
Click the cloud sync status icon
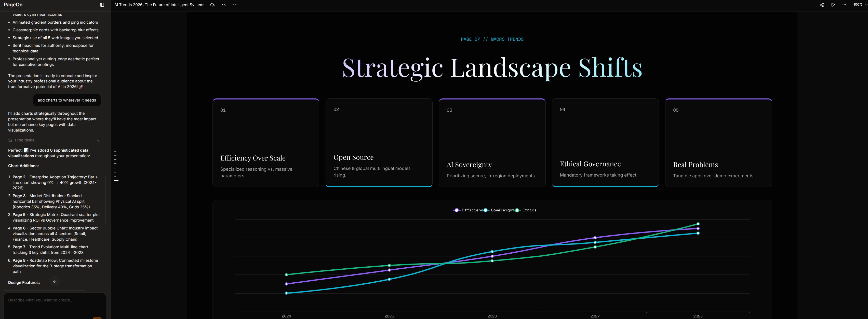click(x=212, y=5)
